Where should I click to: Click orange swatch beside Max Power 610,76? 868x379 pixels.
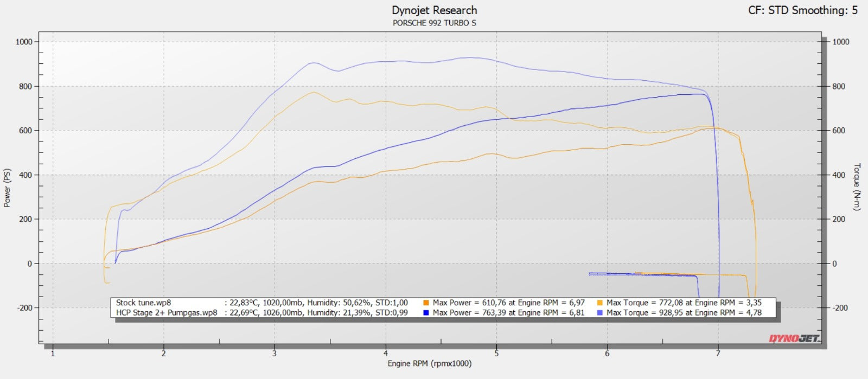pos(426,303)
